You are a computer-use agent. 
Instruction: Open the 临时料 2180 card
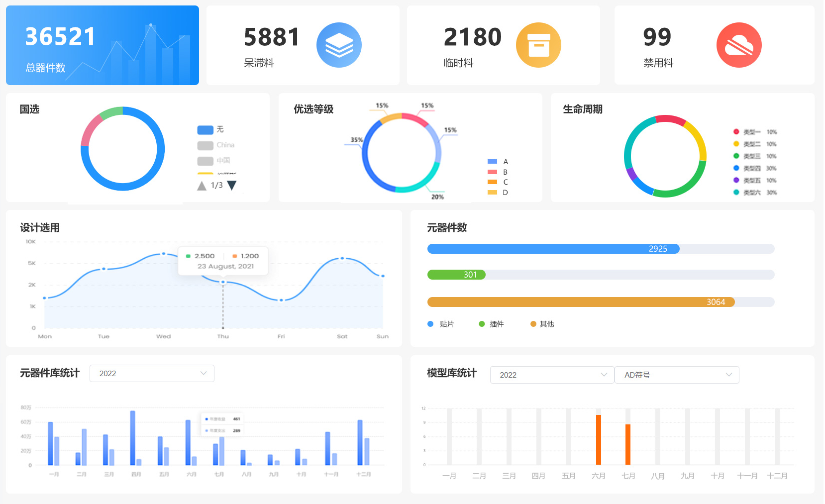503,45
